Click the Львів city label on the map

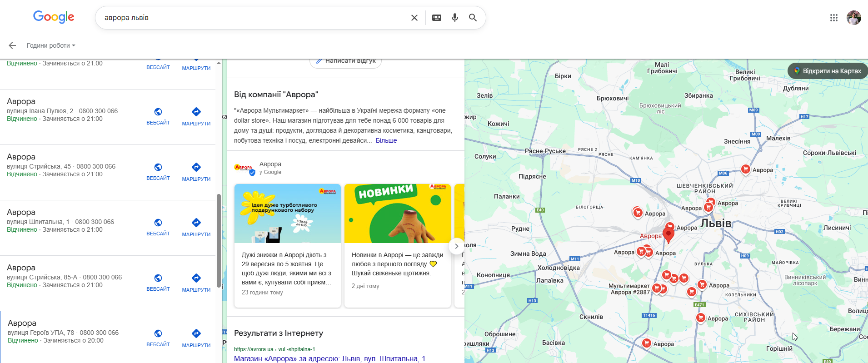point(716,223)
